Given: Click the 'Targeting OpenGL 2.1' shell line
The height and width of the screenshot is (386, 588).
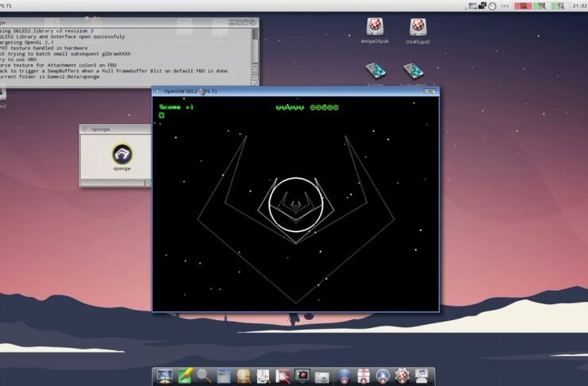Looking at the screenshot, I should coord(26,42).
